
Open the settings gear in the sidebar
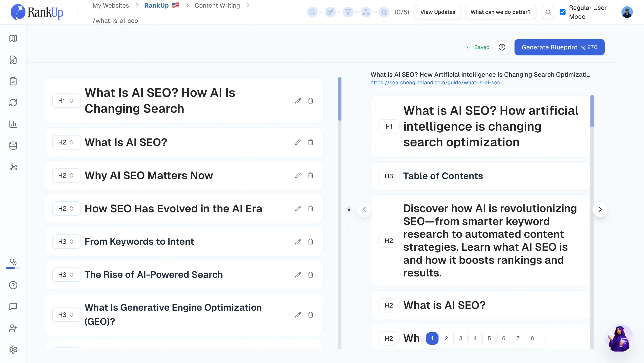(x=13, y=349)
